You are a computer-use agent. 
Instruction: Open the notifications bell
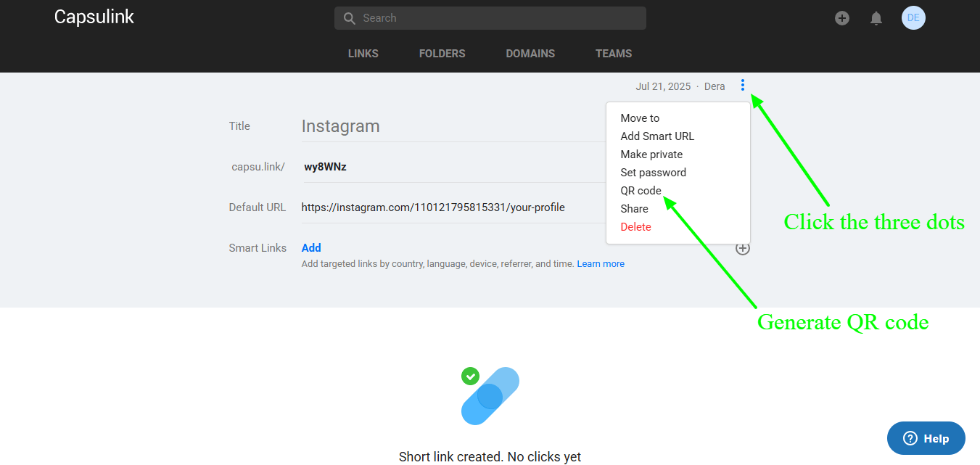pos(876,18)
